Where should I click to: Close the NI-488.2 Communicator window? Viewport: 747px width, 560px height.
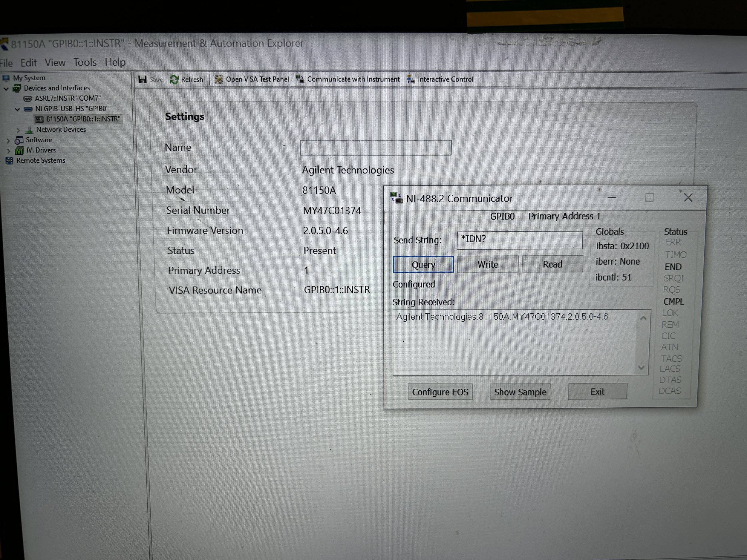coord(688,197)
